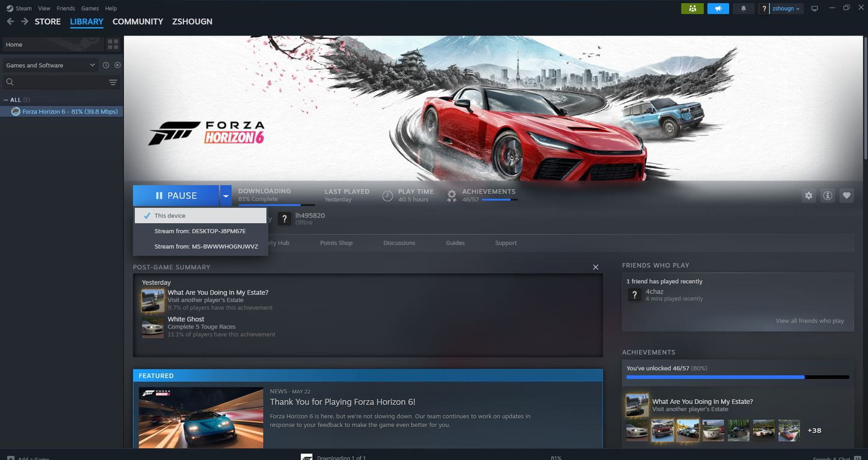The height and width of the screenshot is (460, 868).
Task: Sort the library by recent activity (clock icon)
Action: [x=106, y=65]
